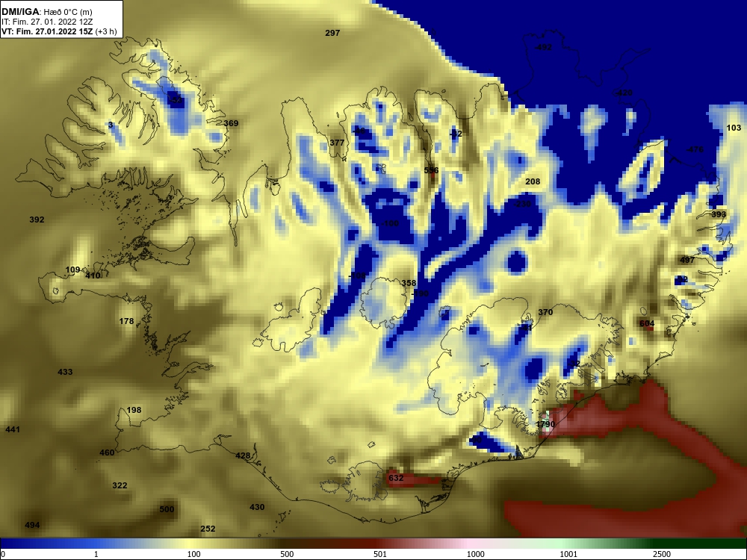Click the map value 494
Viewport: 747px width, 560px height.
32,525
